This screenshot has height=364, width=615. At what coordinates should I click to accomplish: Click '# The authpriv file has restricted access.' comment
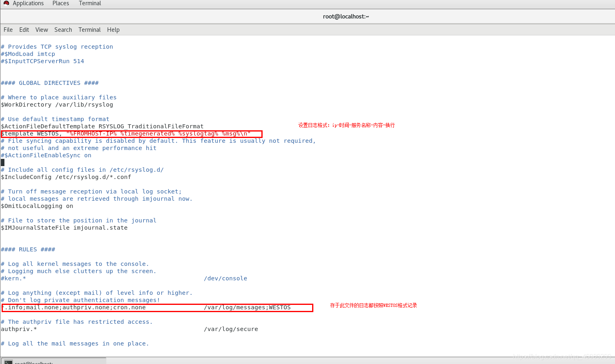pos(77,322)
